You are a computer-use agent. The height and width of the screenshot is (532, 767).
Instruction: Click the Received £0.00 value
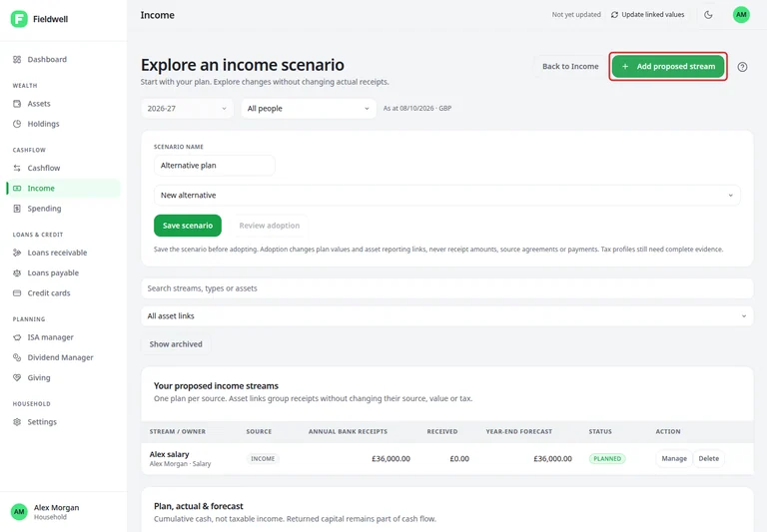click(x=459, y=459)
